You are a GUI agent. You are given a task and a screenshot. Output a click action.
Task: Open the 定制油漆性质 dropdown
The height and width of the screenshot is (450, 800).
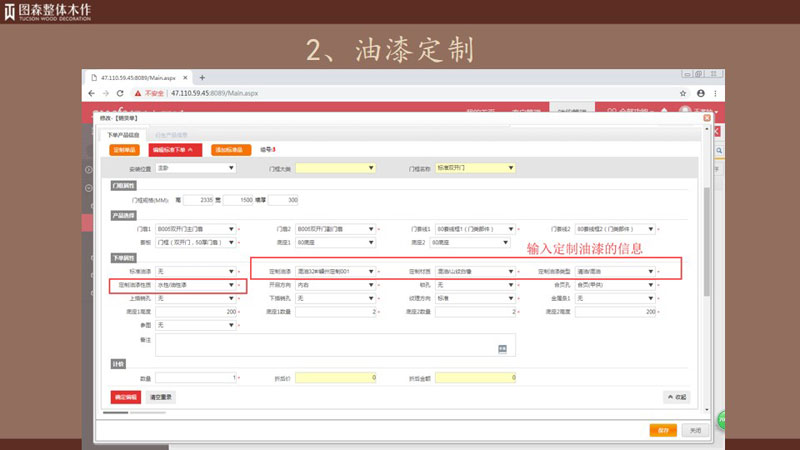pos(198,285)
